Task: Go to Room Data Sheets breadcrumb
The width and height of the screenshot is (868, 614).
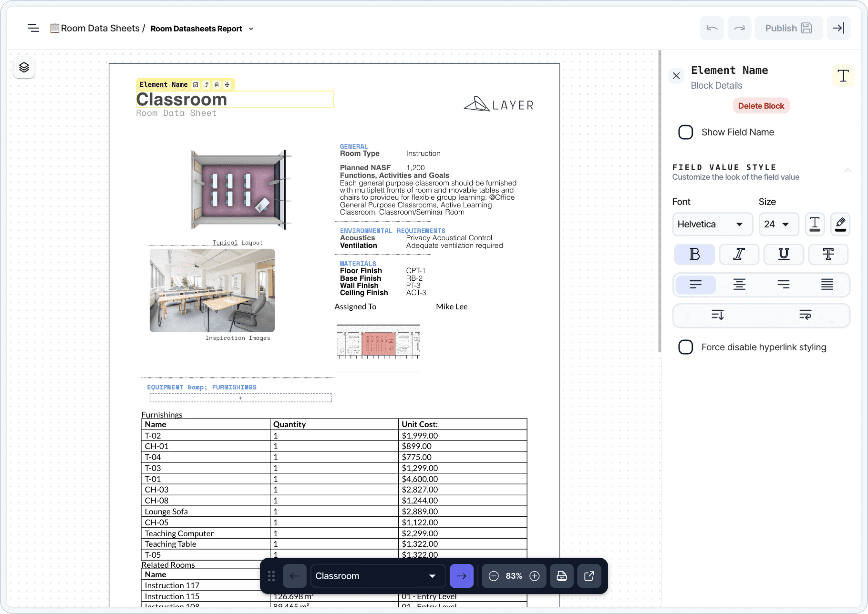Action: pyautogui.click(x=100, y=28)
